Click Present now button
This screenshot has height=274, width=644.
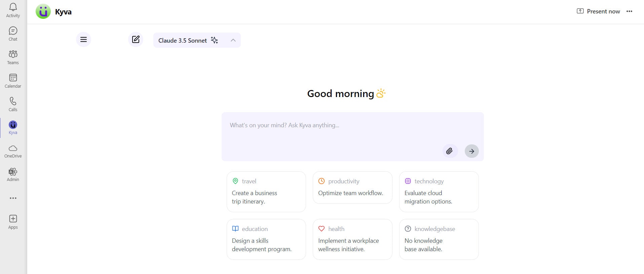pyautogui.click(x=598, y=11)
